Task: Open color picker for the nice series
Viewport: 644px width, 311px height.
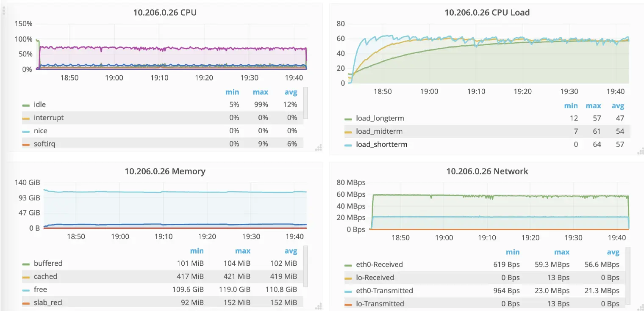Action: click(x=26, y=131)
